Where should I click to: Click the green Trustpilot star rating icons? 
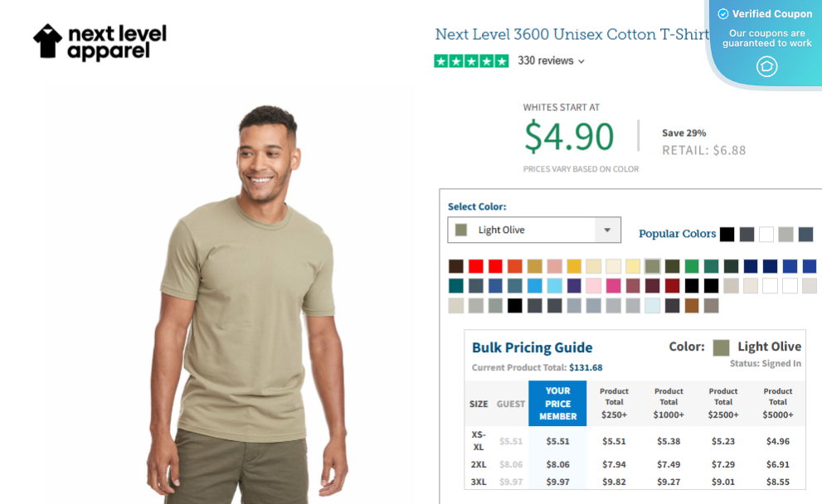click(x=471, y=61)
